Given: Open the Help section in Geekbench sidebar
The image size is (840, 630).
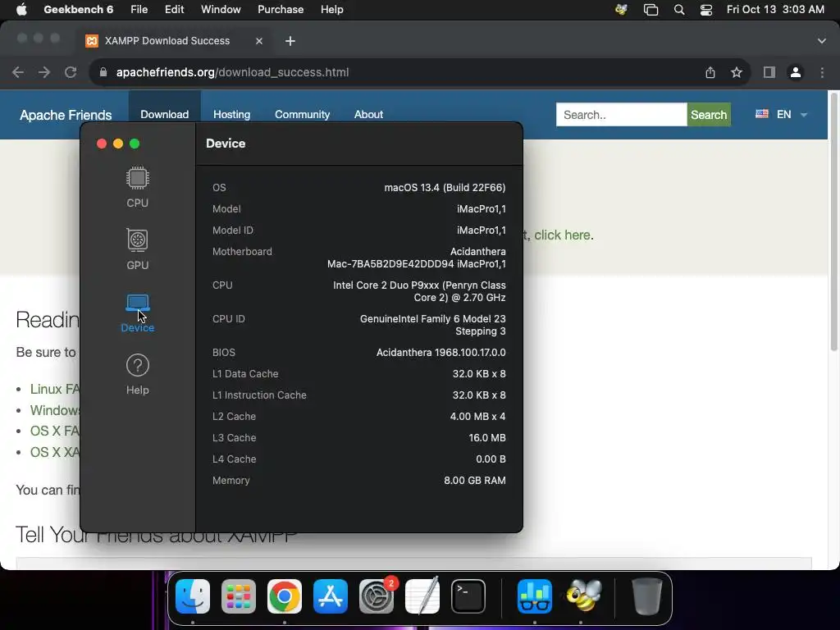Looking at the screenshot, I should coord(137,374).
